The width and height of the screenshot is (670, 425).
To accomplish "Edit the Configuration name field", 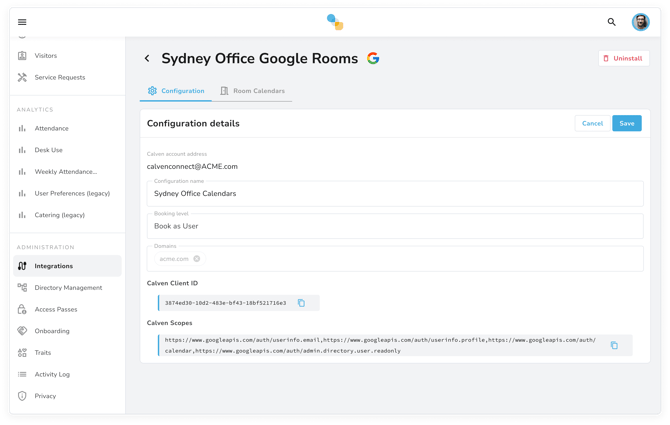I will (x=395, y=193).
